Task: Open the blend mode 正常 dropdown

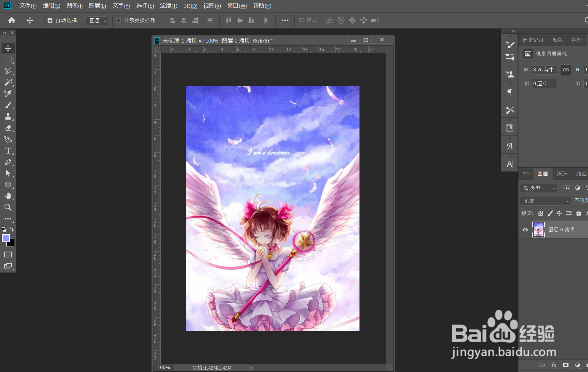Action: [546, 201]
